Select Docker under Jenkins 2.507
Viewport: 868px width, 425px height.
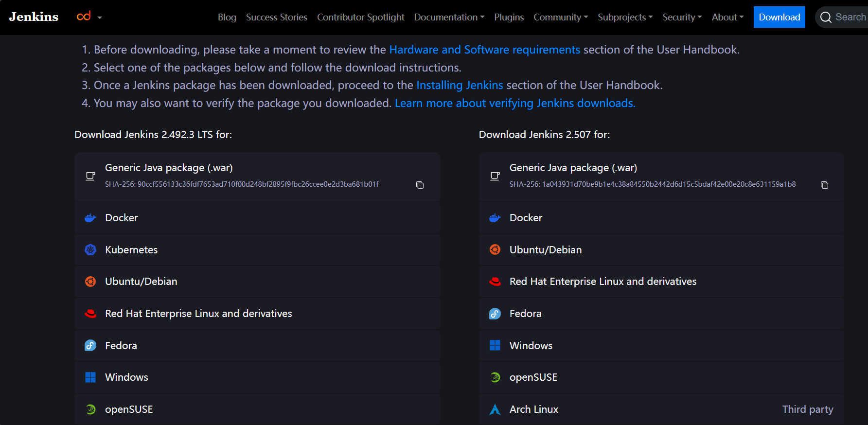[661, 218]
